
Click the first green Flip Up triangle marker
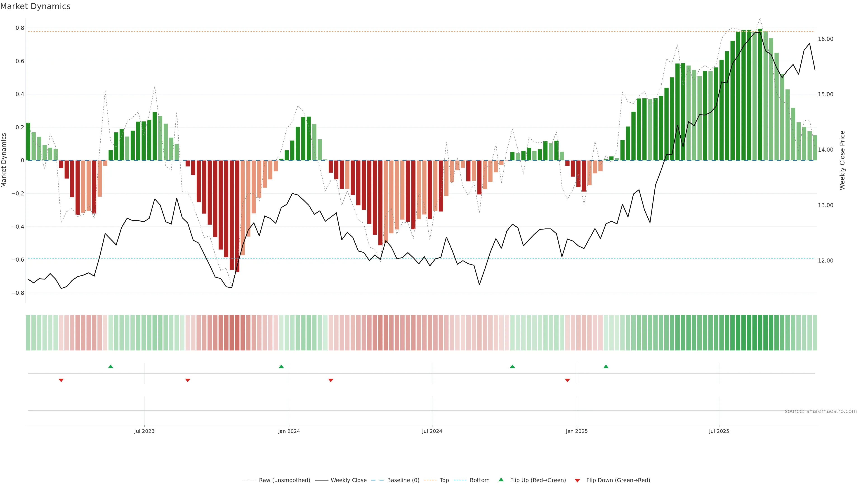(x=111, y=366)
